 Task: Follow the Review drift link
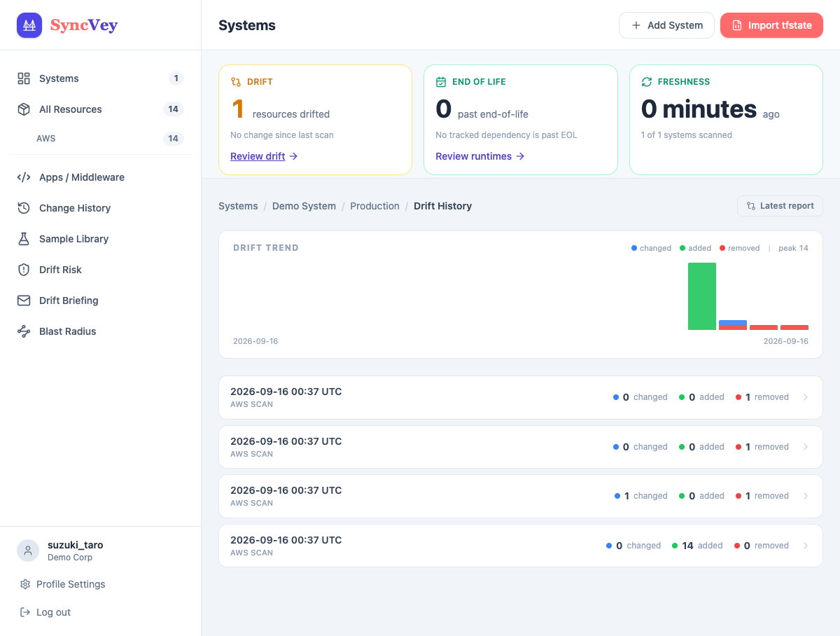264,156
